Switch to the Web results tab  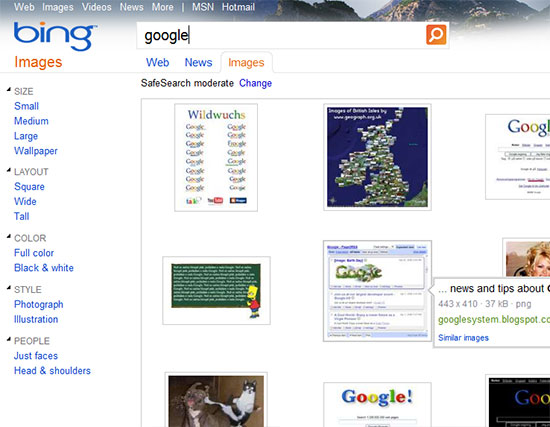click(157, 62)
